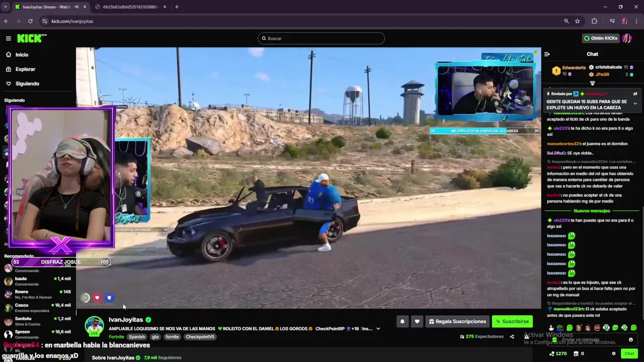Click chat username BaLDRuC

pyautogui.click(x=556, y=153)
